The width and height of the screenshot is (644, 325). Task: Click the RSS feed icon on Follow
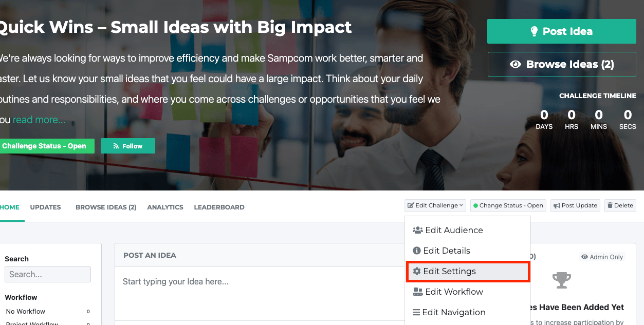pyautogui.click(x=116, y=146)
